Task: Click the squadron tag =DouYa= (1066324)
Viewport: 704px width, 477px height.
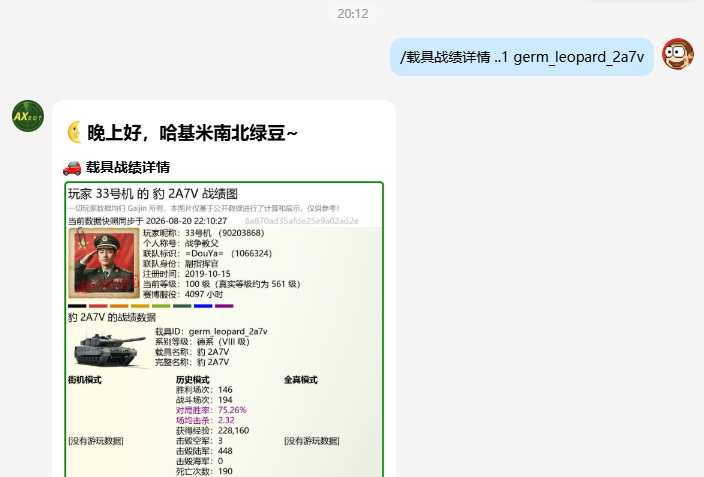Action: (229, 253)
